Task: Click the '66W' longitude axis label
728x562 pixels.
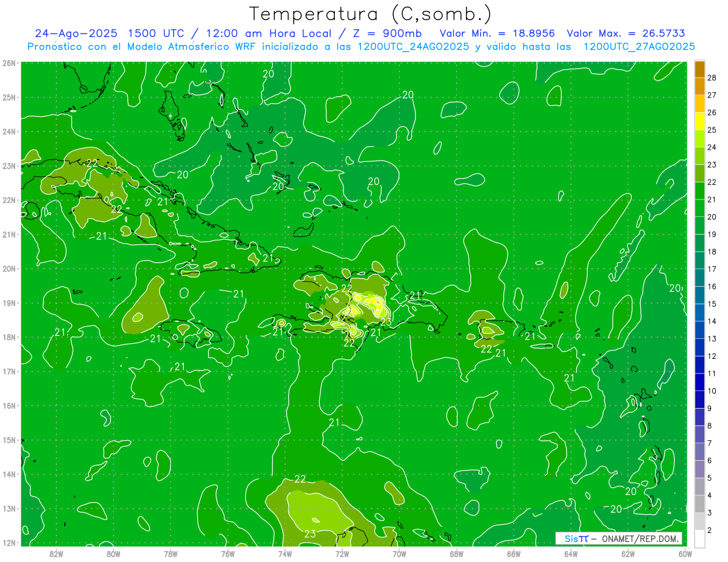Action: click(514, 554)
